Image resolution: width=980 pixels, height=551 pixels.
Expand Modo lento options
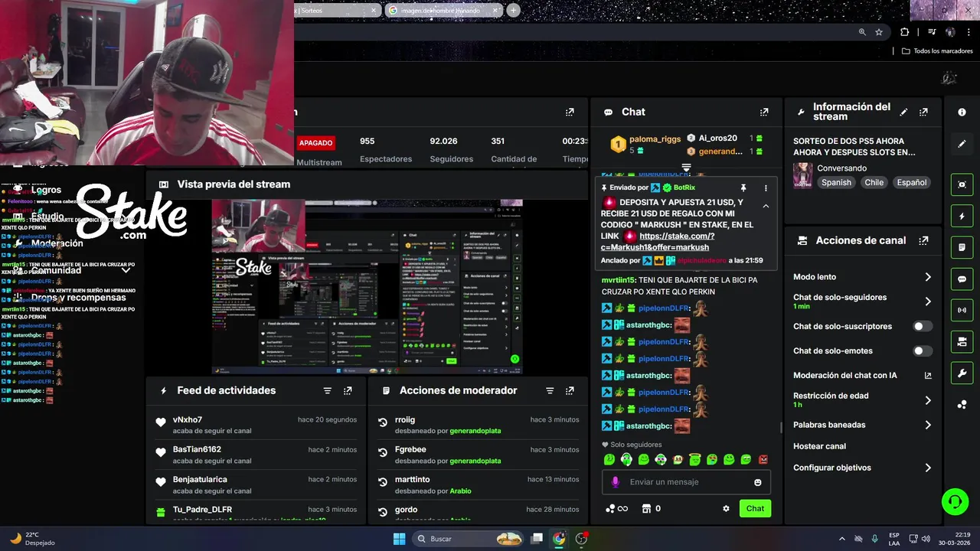928,277
